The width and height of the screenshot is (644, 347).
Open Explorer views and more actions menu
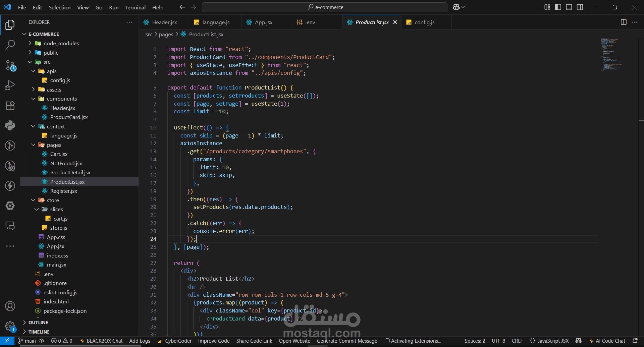[129, 22]
